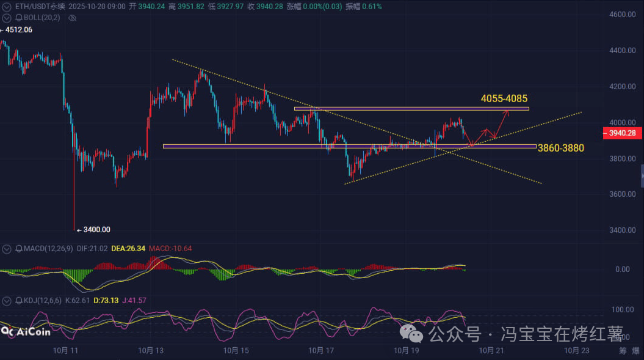Image resolution: width=644 pixels, height=360 pixels.
Task: Collapse the BOLL indicator row chevron
Action: pos(7,18)
